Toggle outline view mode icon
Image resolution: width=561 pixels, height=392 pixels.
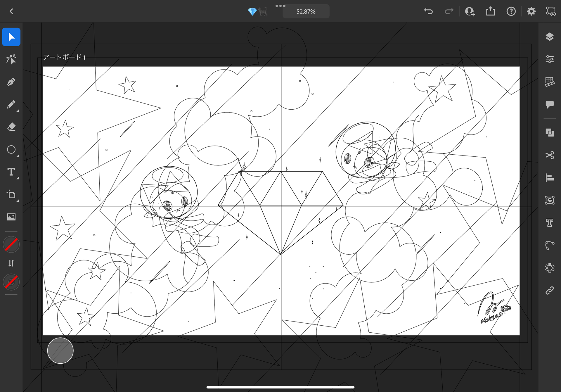(x=551, y=11)
